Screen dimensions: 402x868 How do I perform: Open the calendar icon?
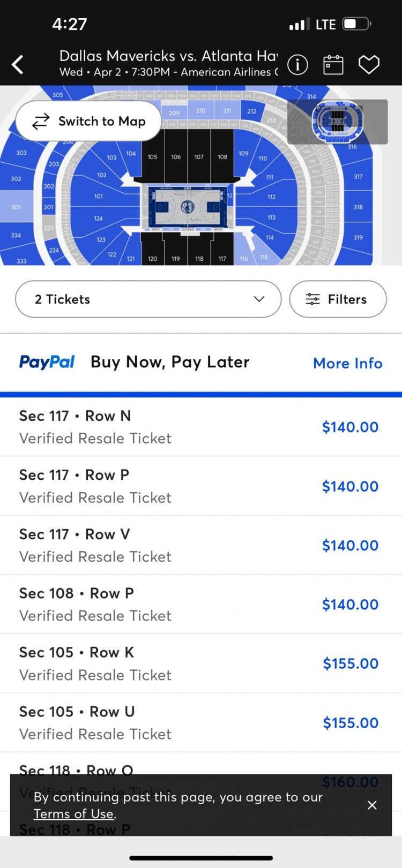click(333, 65)
